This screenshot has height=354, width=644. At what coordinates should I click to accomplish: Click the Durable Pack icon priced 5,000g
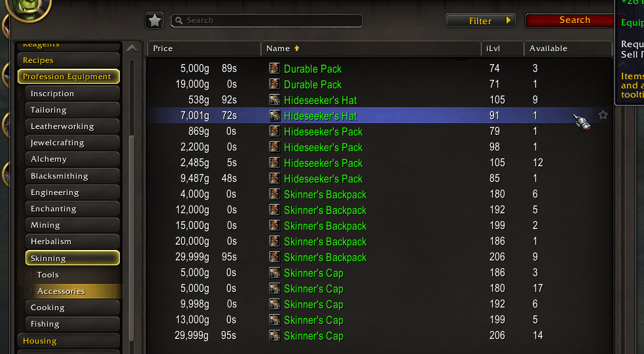point(274,68)
